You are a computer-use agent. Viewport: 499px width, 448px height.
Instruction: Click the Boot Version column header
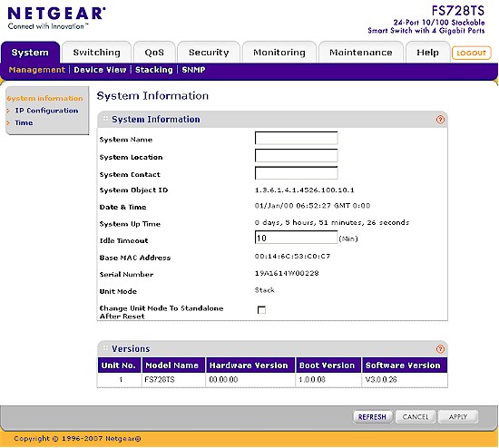coord(328,365)
